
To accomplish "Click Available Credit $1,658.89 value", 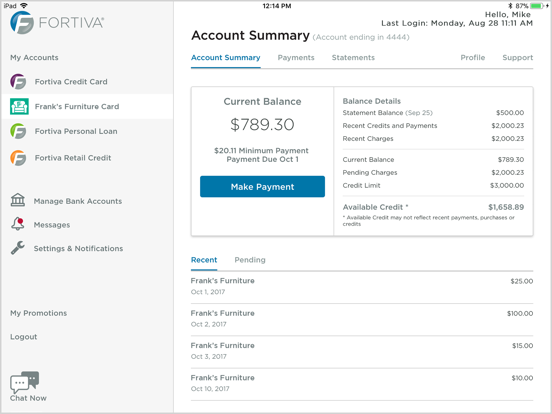I will [x=506, y=207].
